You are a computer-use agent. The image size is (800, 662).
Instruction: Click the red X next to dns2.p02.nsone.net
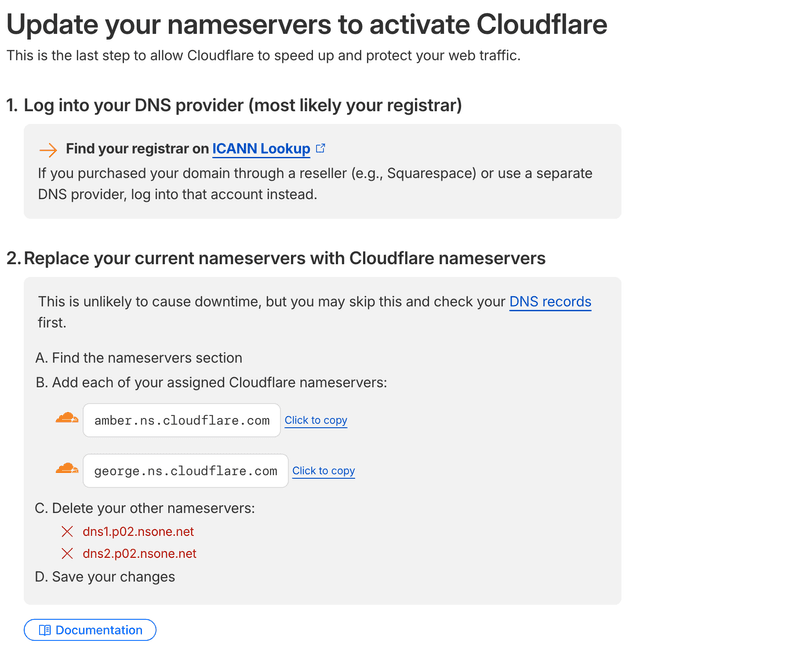coord(67,553)
